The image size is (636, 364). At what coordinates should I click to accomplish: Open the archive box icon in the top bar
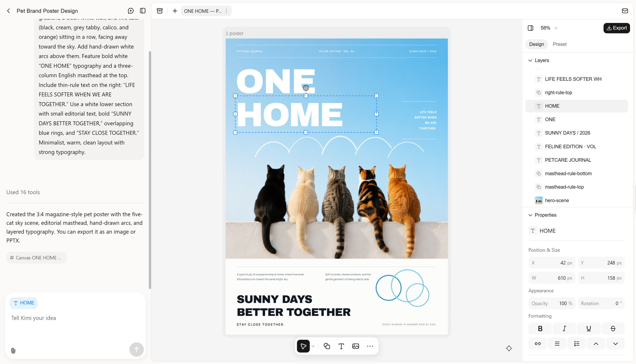[160, 11]
